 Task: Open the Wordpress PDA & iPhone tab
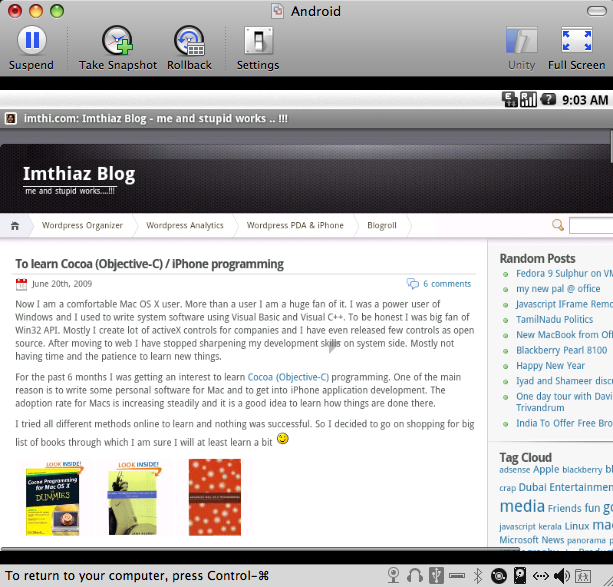pos(295,225)
